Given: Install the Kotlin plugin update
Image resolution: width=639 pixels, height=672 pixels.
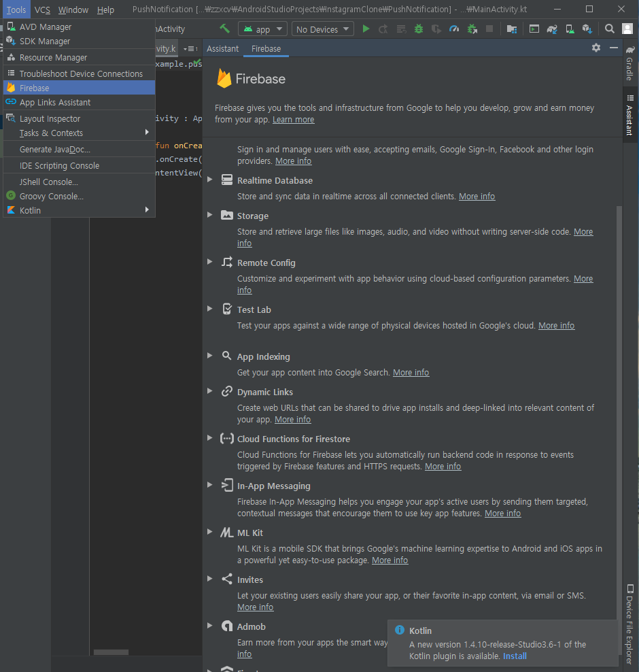Looking at the screenshot, I should pos(515,656).
